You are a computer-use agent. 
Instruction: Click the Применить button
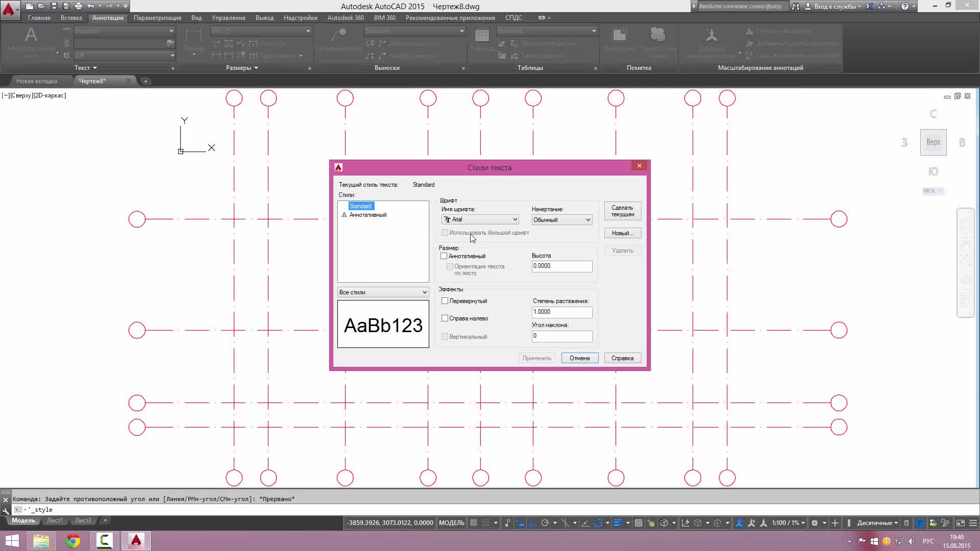tap(536, 358)
